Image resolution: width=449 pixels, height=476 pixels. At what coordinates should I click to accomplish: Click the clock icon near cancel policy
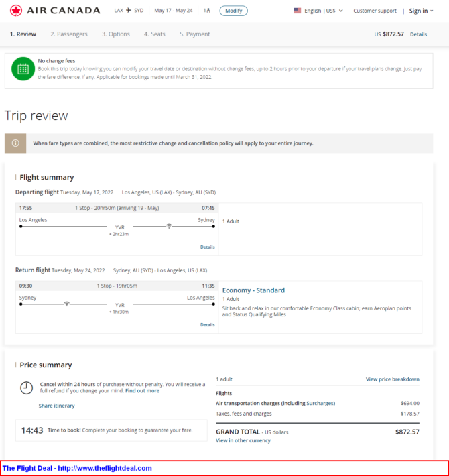(x=26, y=388)
